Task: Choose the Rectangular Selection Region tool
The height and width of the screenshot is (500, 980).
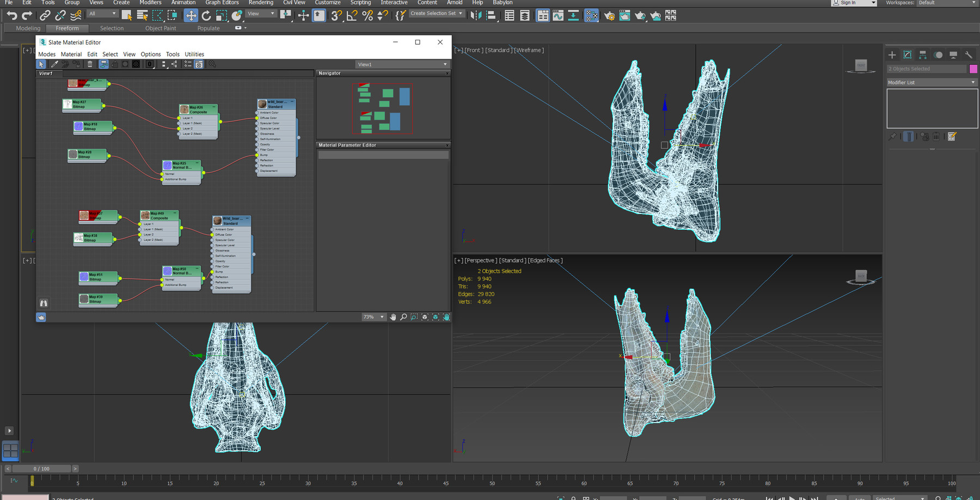Action: tap(157, 16)
